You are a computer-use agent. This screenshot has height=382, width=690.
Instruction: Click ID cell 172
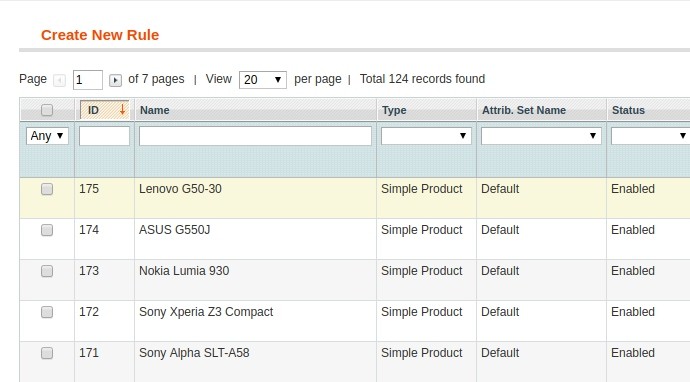89,312
